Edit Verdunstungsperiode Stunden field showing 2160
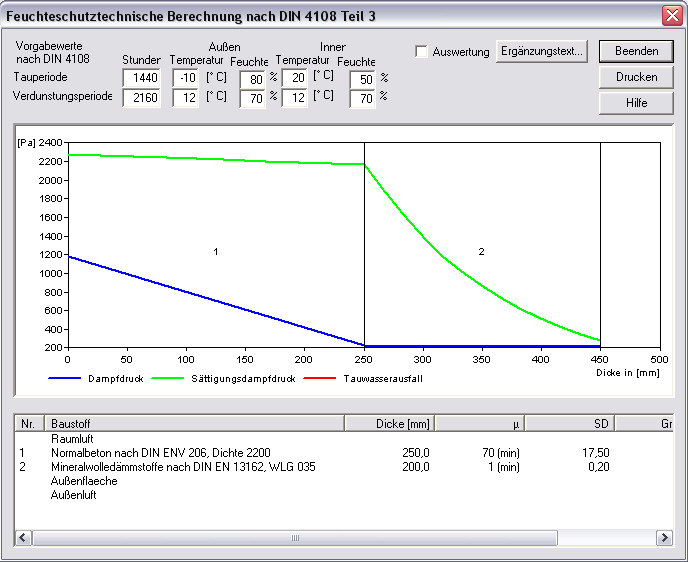The width and height of the screenshot is (688, 562). pos(142,98)
